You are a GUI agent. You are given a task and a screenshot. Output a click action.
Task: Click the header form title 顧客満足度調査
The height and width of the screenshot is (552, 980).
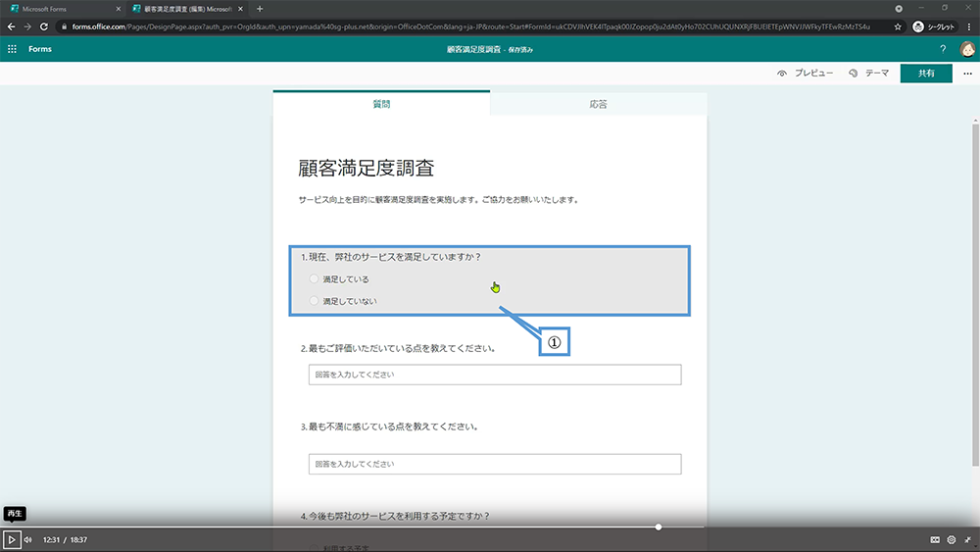click(x=473, y=49)
